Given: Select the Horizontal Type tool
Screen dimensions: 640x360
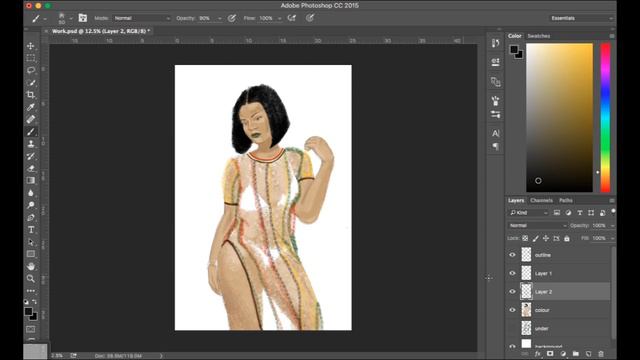Looking at the screenshot, I should [31, 230].
